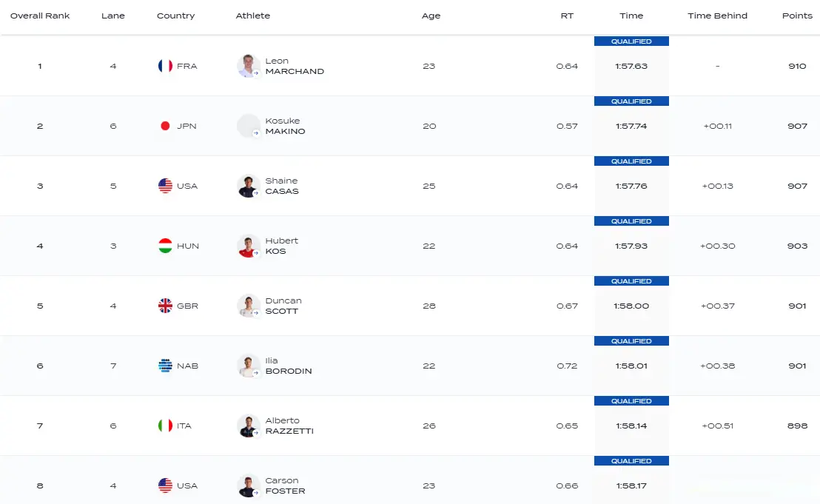Click the Italy flag icon
The width and height of the screenshot is (820, 504).
tap(165, 426)
